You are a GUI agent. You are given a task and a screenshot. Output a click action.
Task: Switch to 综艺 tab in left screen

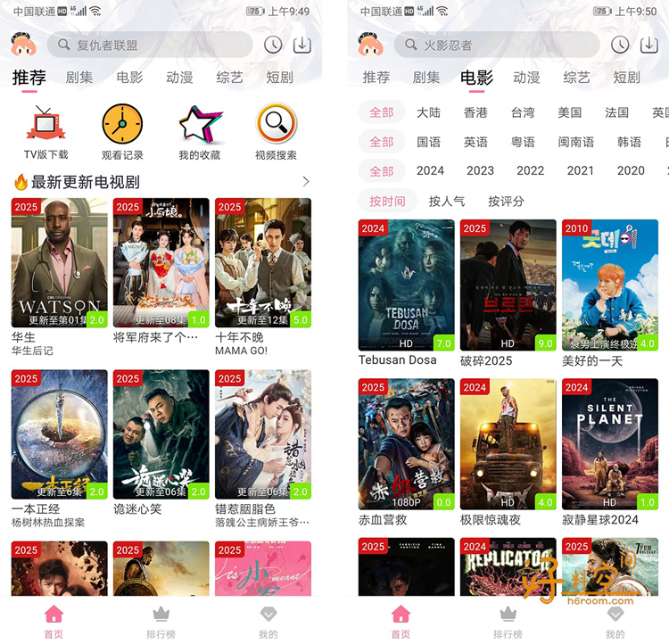(x=229, y=78)
